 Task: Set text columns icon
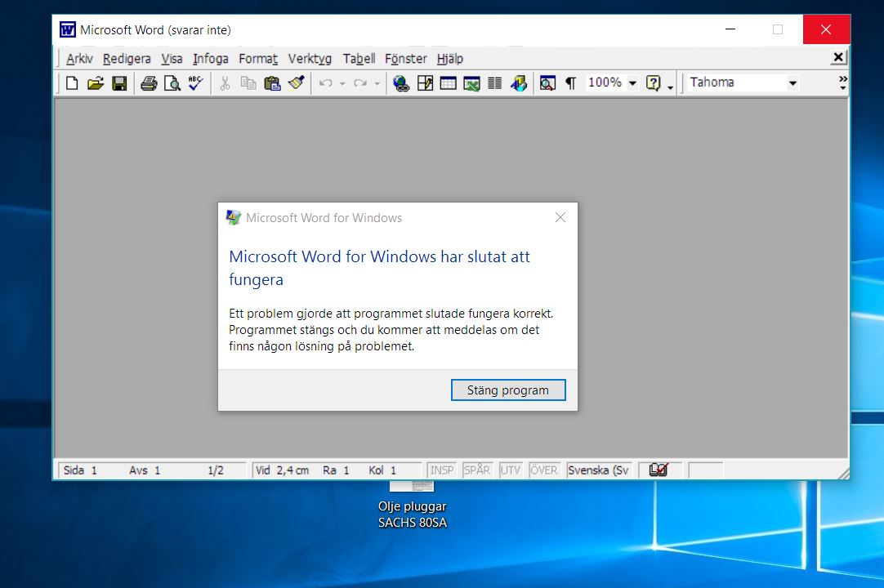(x=494, y=83)
